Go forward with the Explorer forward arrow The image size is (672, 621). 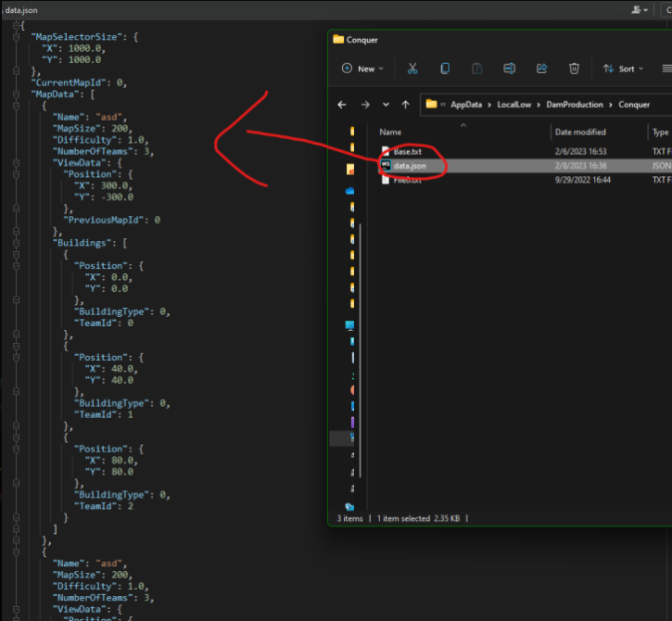click(365, 105)
